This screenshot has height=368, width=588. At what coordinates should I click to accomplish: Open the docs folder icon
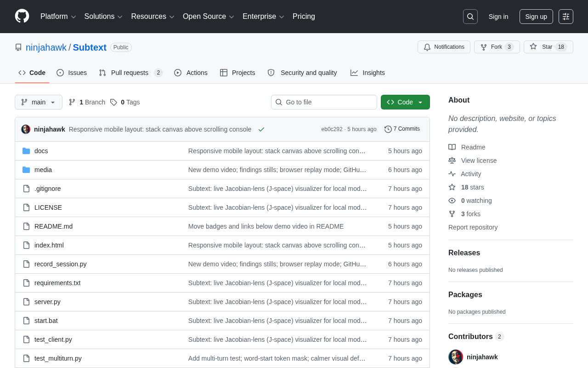coord(26,151)
